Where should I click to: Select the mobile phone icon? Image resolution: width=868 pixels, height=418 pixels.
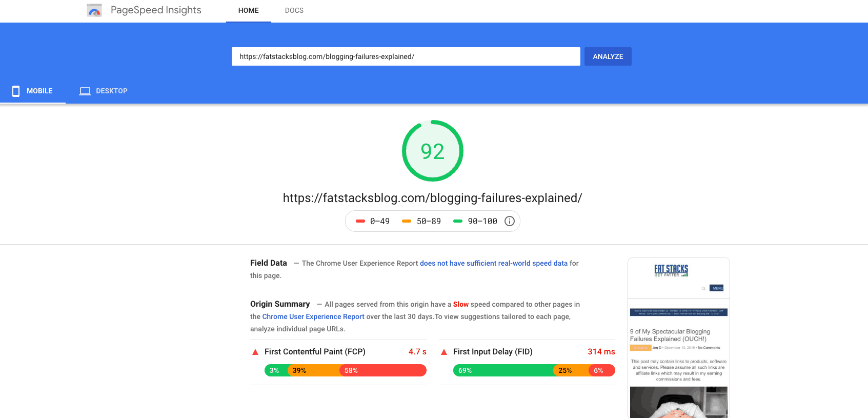[15, 91]
